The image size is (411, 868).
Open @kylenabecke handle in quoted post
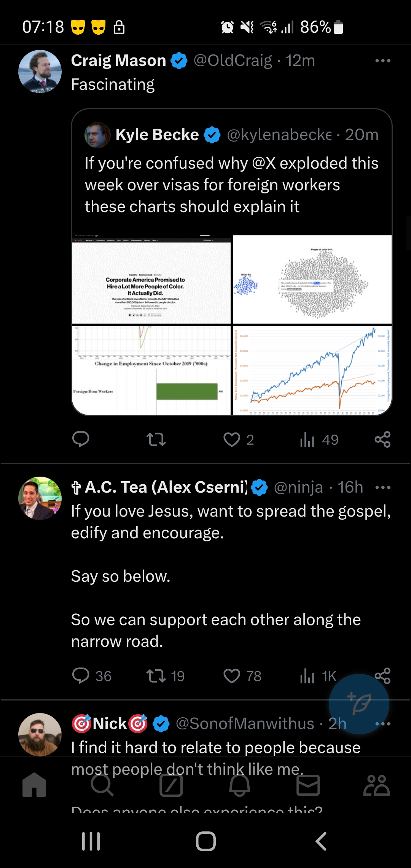pyautogui.click(x=279, y=135)
